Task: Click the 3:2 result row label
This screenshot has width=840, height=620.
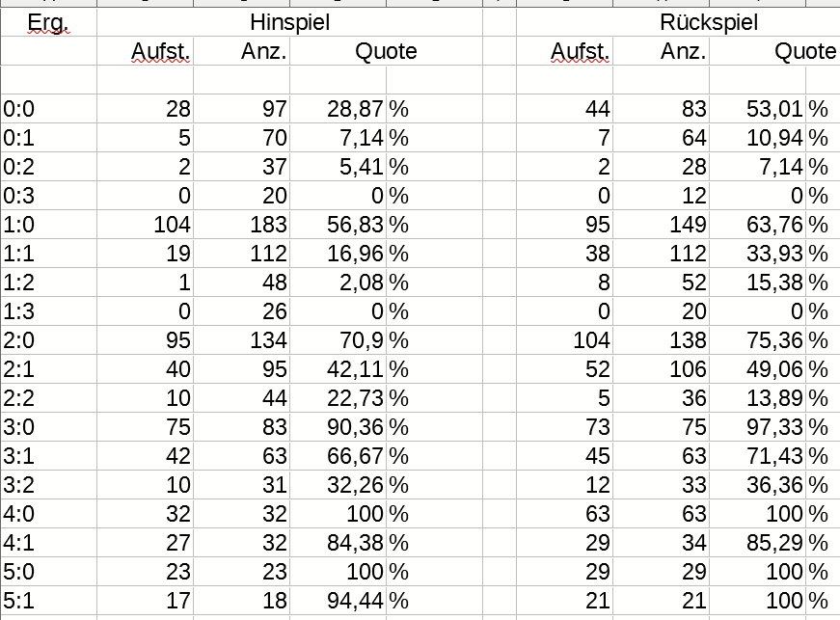Action: pyautogui.click(x=48, y=485)
